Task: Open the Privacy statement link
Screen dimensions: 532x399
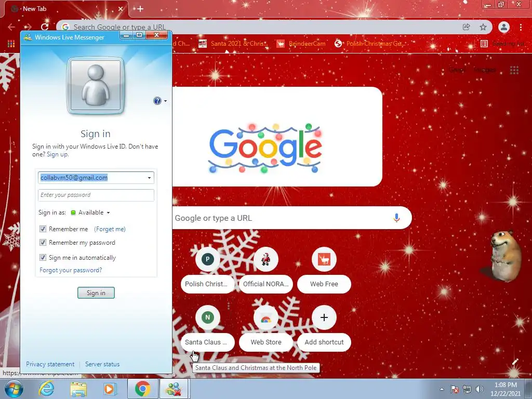Action: (x=50, y=364)
